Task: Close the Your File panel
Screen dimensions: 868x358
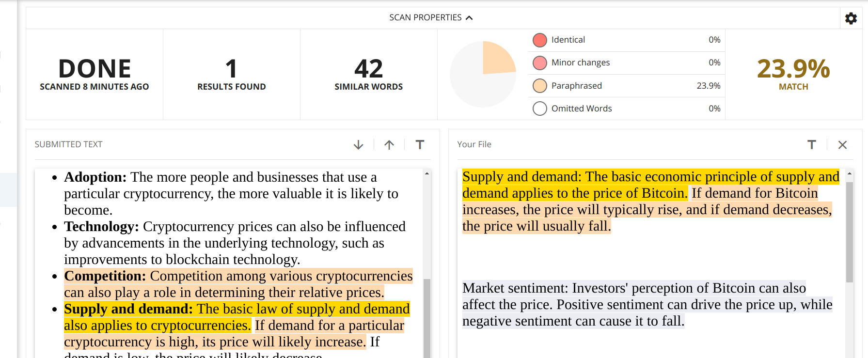Action: (x=842, y=144)
